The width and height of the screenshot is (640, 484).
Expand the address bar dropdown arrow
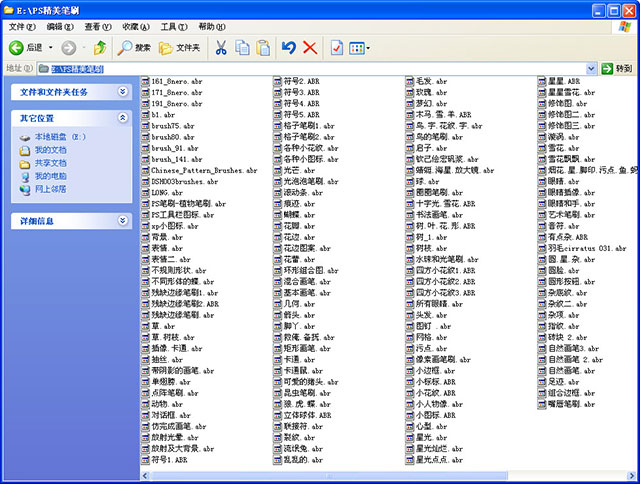click(591, 69)
